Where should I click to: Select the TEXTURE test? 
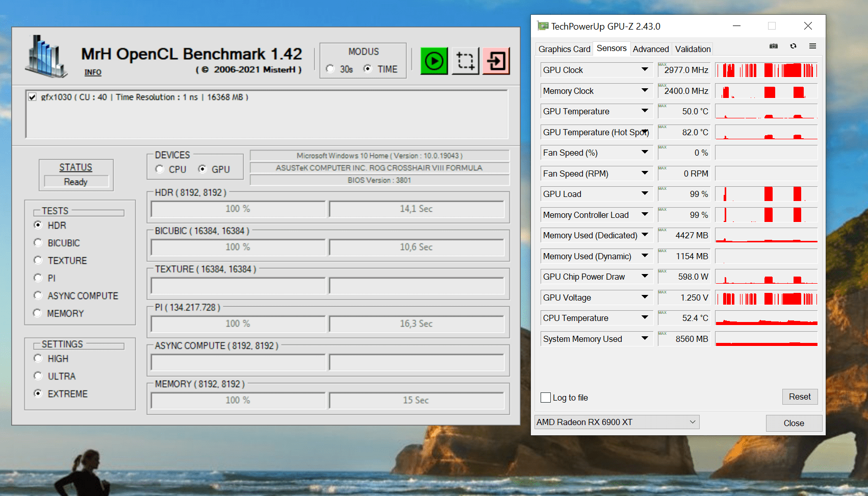[x=38, y=260]
